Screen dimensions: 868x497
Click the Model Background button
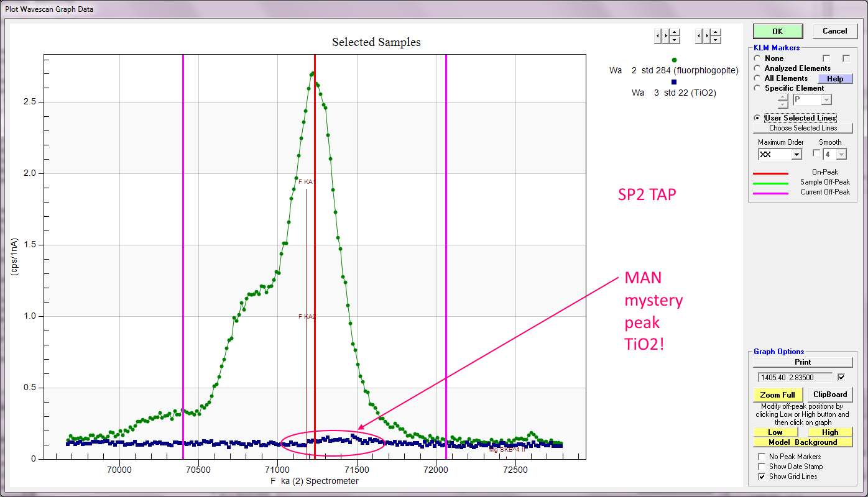(x=803, y=442)
